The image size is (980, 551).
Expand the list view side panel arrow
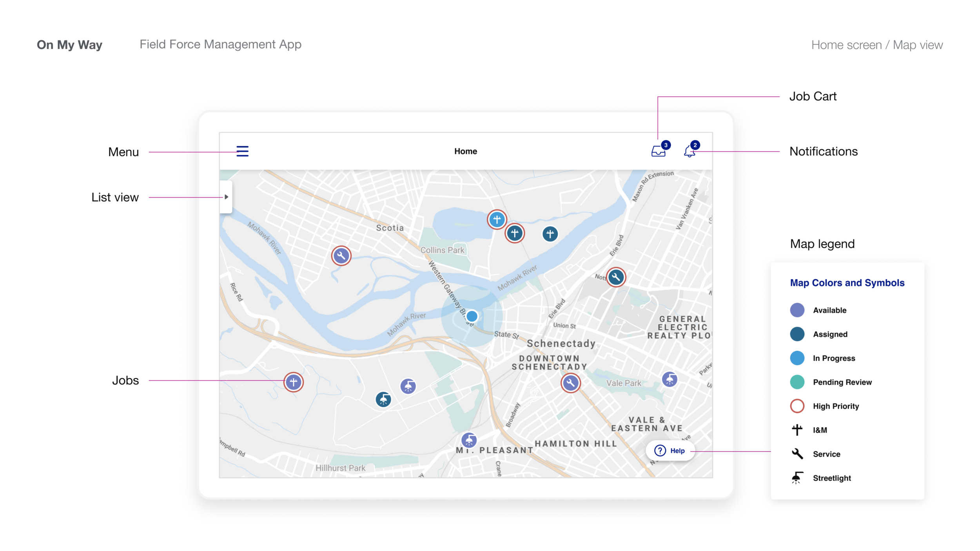pyautogui.click(x=226, y=197)
